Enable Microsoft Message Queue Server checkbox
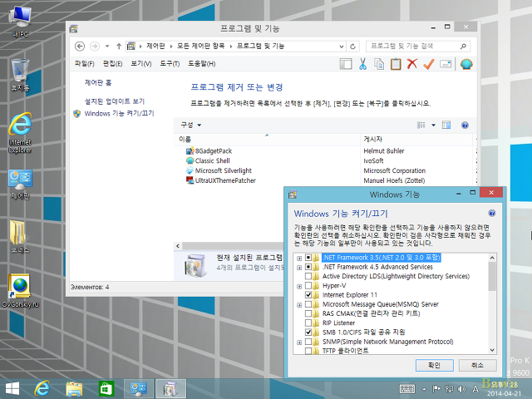Screen dimensions: 532x399 pos(308,304)
